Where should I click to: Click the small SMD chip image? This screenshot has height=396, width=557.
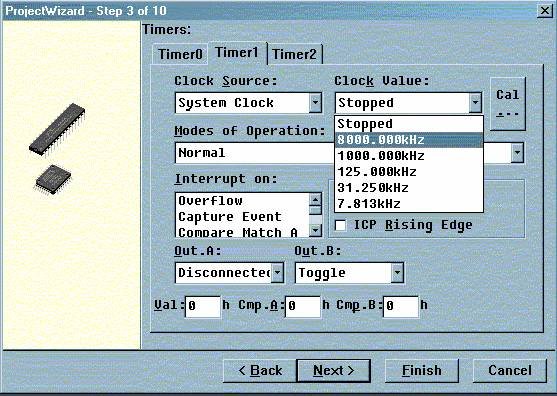point(53,179)
